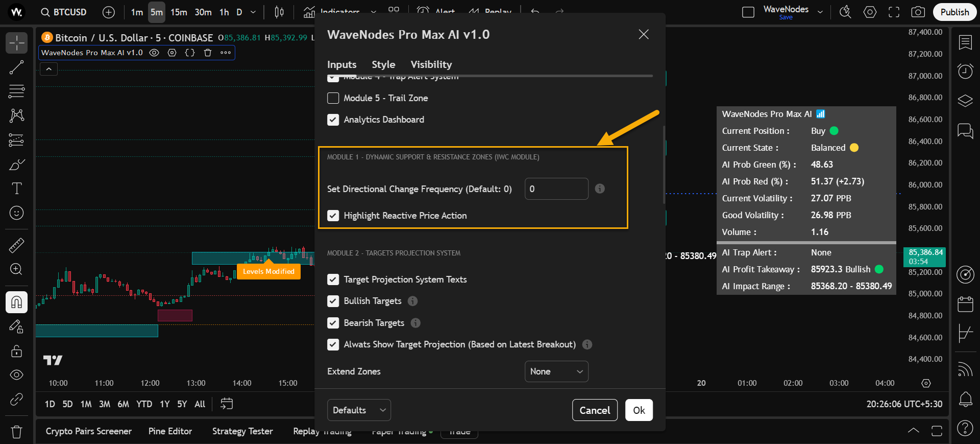Select the Text tool in left toolbar

tap(16, 189)
